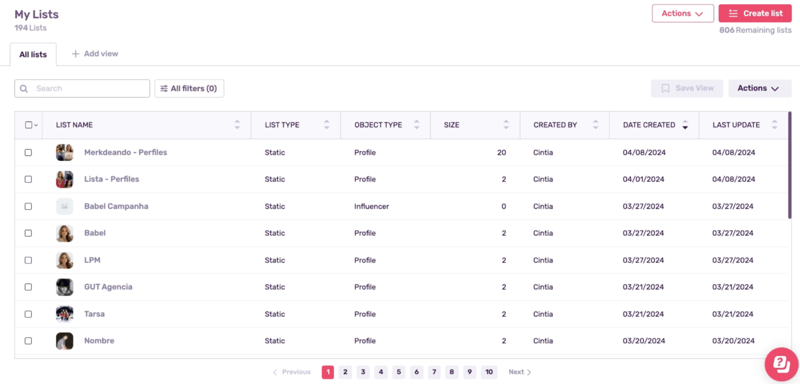Click the Lista - Perfiles list avatar
Viewport: 800px width, 384px height.
tap(65, 180)
